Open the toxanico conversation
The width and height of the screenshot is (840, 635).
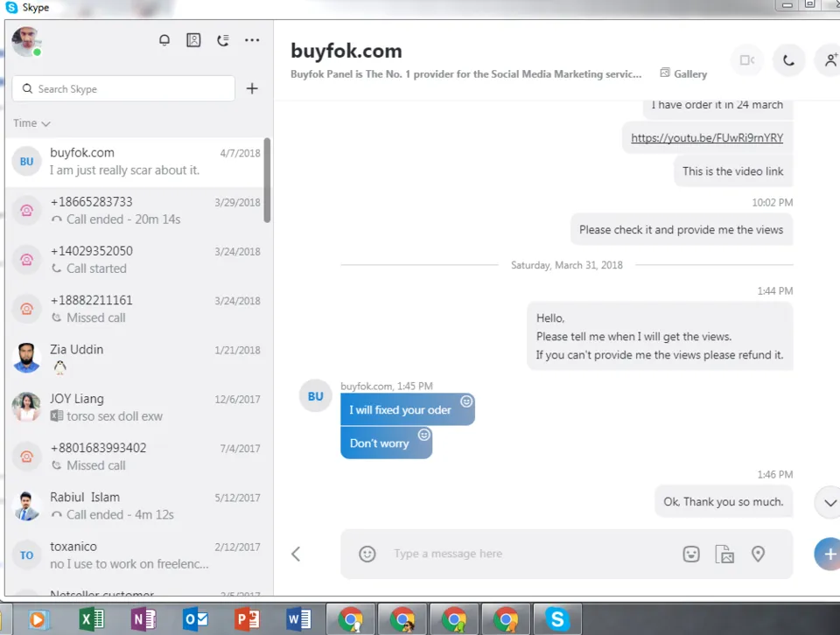pos(135,555)
